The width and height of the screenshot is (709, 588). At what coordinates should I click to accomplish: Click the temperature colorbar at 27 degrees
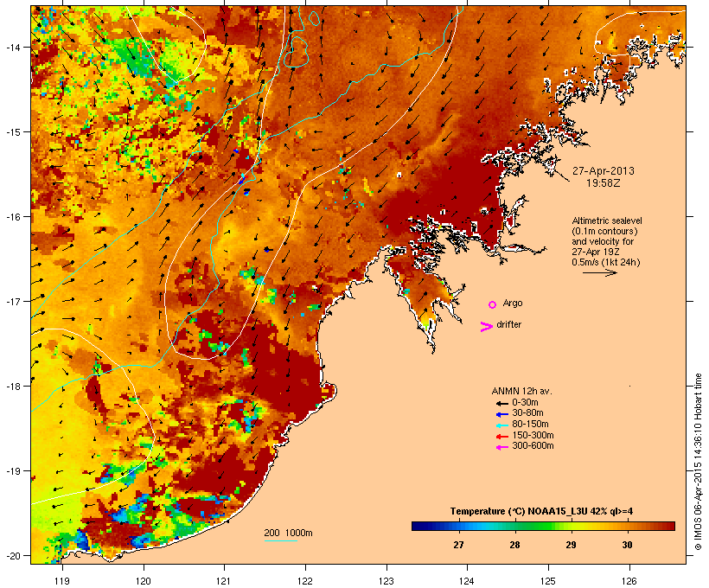tap(458, 526)
